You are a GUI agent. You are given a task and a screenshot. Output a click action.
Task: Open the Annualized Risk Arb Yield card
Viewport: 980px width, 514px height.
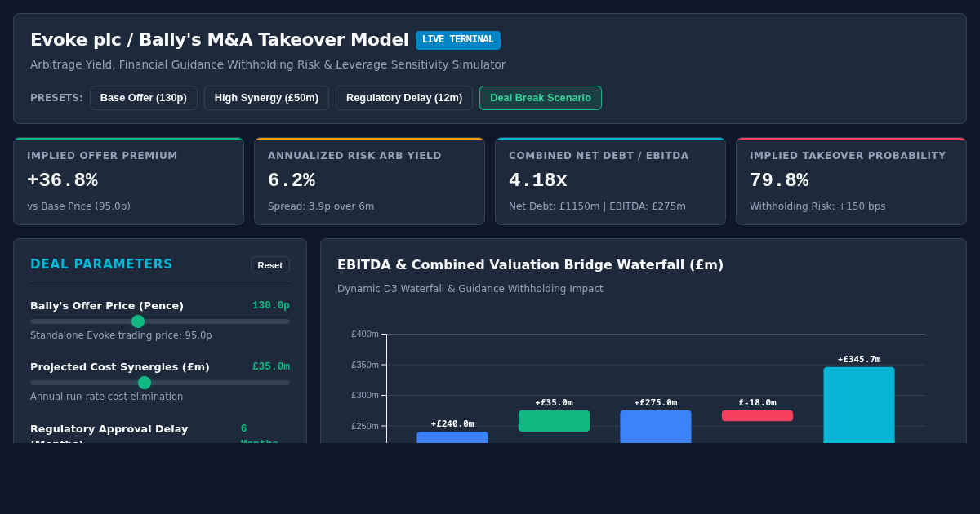point(369,181)
